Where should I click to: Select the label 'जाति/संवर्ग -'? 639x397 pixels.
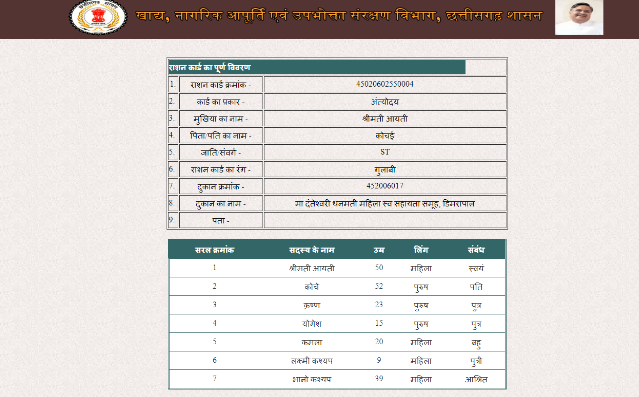click(x=220, y=153)
